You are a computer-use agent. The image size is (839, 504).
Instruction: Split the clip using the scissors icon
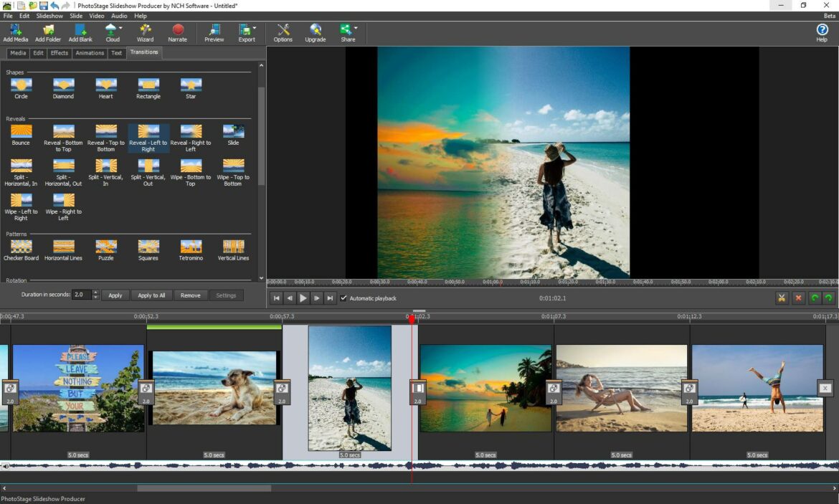(x=781, y=298)
